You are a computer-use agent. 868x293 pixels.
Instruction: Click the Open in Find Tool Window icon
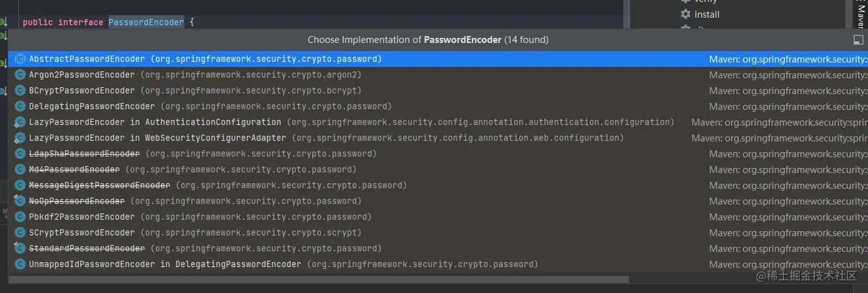pyautogui.click(x=858, y=40)
